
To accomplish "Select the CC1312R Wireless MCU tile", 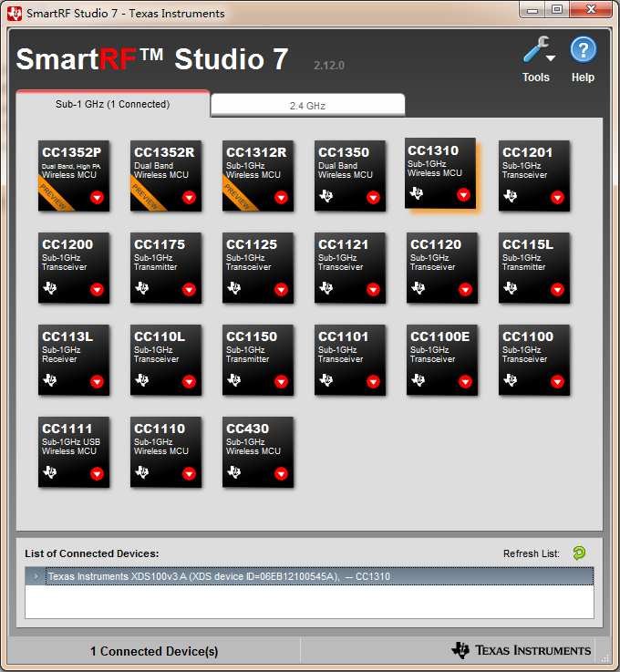I will tap(258, 176).
